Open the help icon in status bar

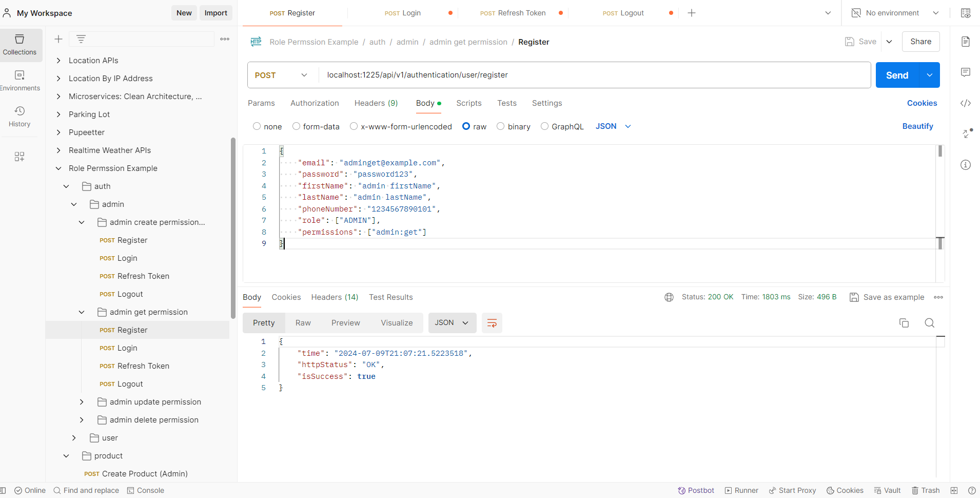(972, 490)
